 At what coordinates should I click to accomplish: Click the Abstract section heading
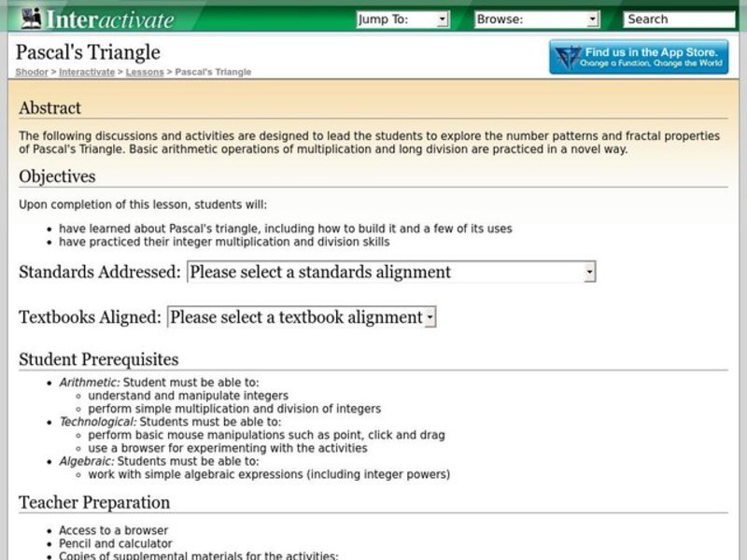point(44,107)
